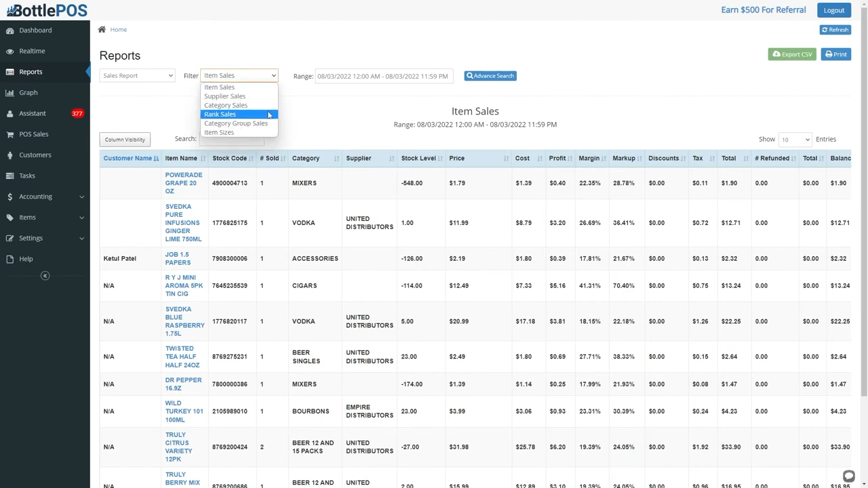The height and width of the screenshot is (488, 868).
Task: Click the Home breadcrumb house icon
Action: click(102, 29)
